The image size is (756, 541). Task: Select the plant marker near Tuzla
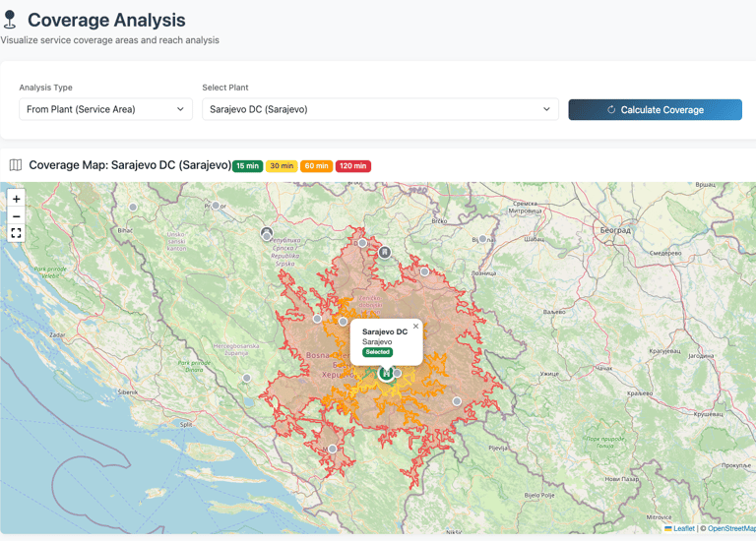[385, 252]
